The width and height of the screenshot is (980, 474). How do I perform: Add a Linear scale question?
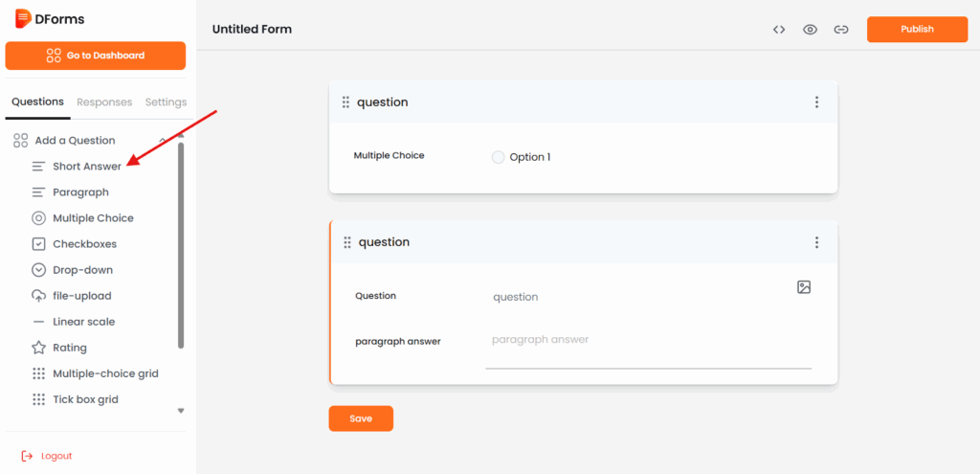83,322
